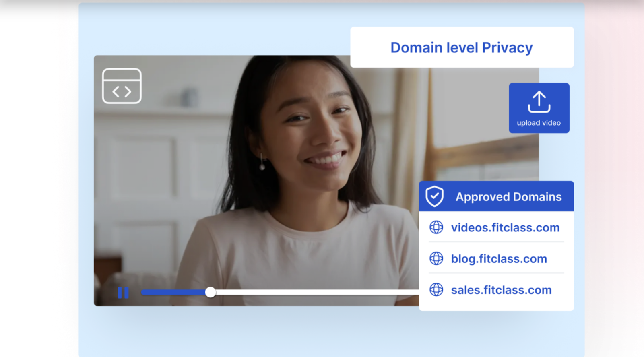Viewport: 644px width, 357px height.
Task: Click the globe icon beside videos.fitclass.com
Action: pyautogui.click(x=436, y=227)
